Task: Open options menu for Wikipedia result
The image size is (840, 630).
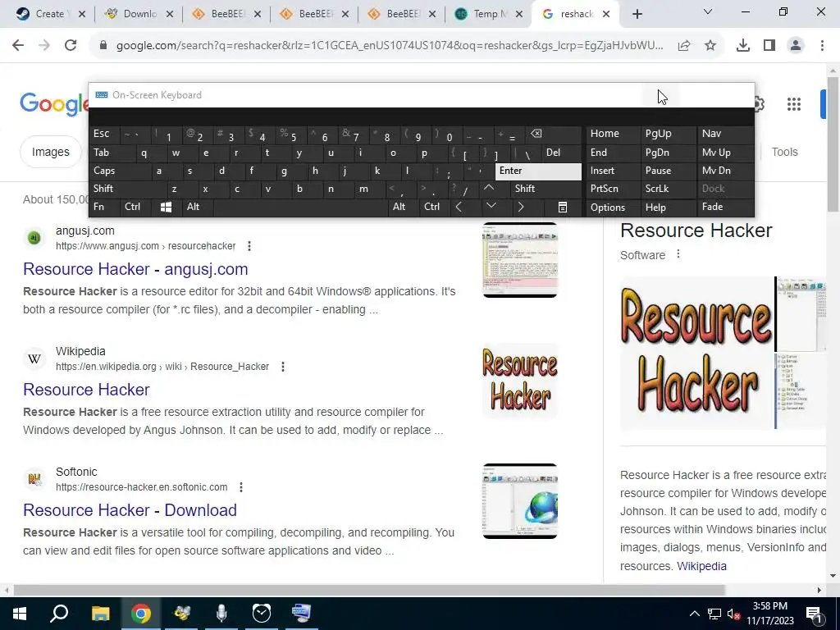Action: [283, 367]
